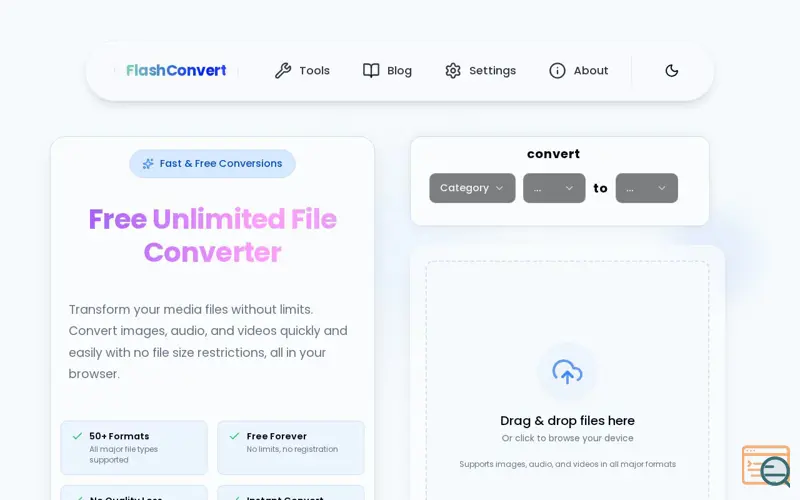Click the 'Transform your media files' paragraph
The height and width of the screenshot is (500, 800).
[208, 342]
